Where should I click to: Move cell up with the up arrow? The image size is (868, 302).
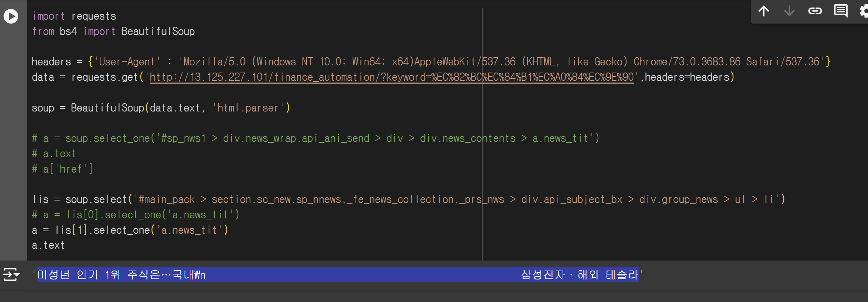[x=764, y=11]
